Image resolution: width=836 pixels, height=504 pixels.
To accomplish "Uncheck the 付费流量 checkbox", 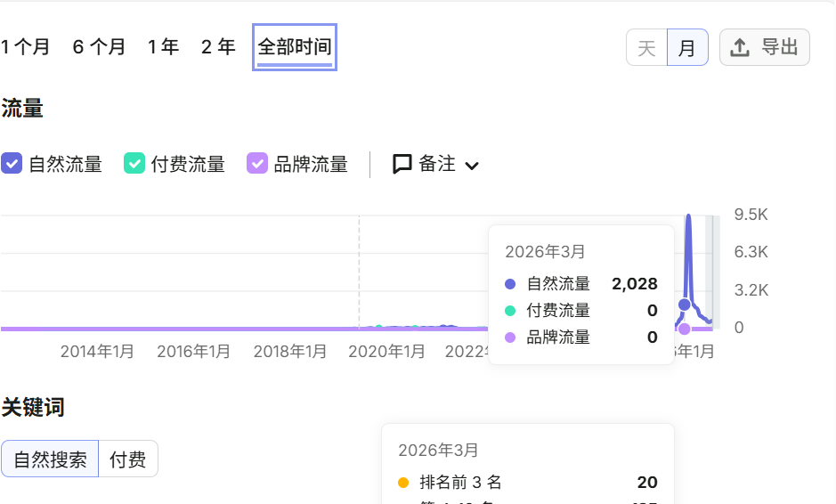I will 134,163.
